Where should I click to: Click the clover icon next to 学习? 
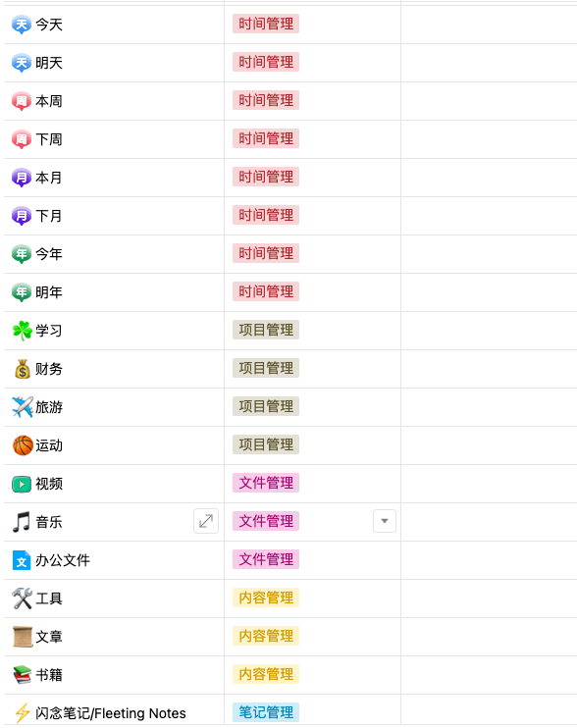(22, 331)
